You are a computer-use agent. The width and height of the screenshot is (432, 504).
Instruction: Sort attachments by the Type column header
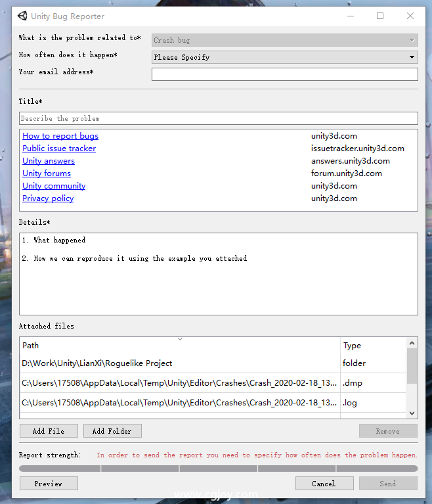tap(374, 346)
